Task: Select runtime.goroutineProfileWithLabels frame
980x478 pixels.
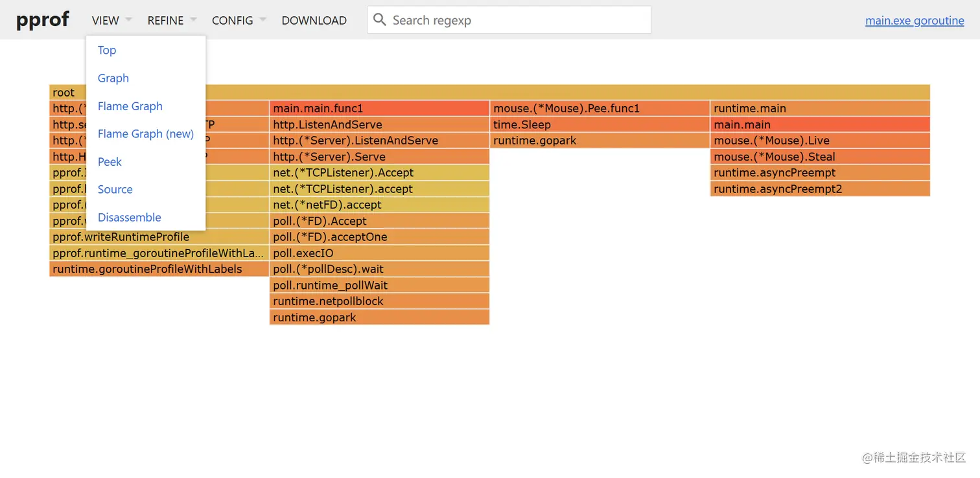Action: [159, 269]
